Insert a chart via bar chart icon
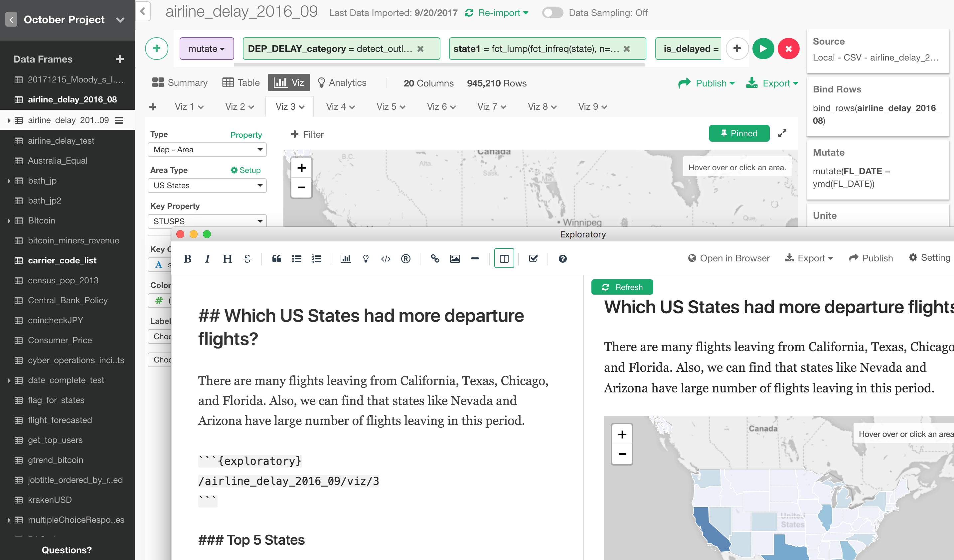The width and height of the screenshot is (954, 560). [x=346, y=258]
